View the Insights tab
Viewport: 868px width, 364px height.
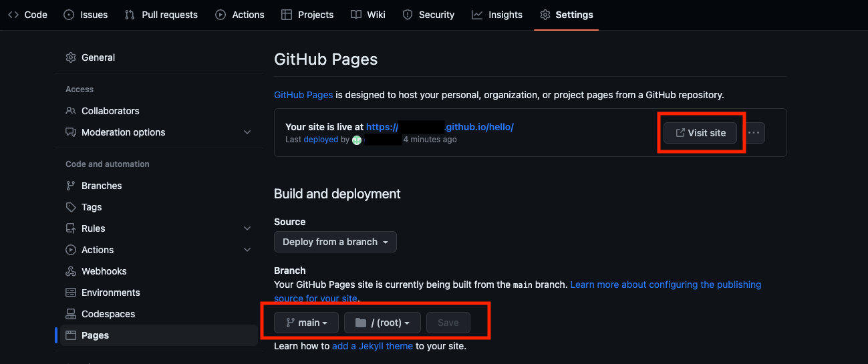[497, 15]
